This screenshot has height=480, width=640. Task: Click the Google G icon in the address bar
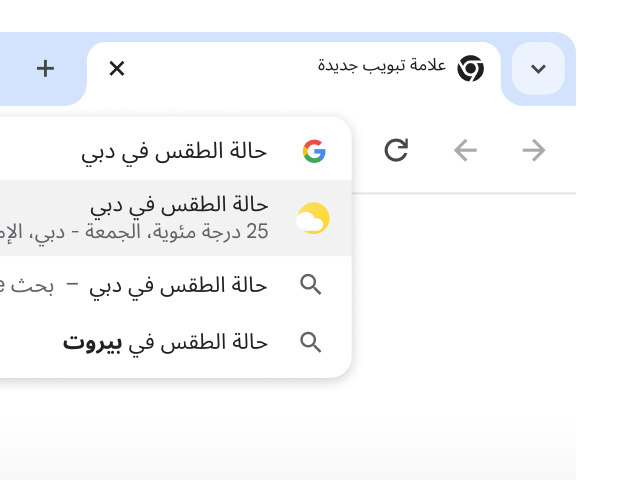pos(314,151)
